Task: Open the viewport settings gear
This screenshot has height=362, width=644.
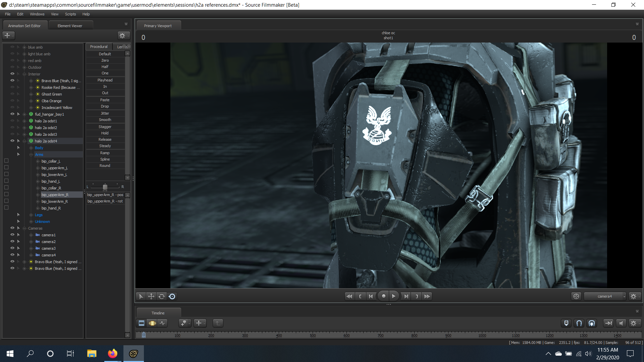Action: [x=635, y=296]
